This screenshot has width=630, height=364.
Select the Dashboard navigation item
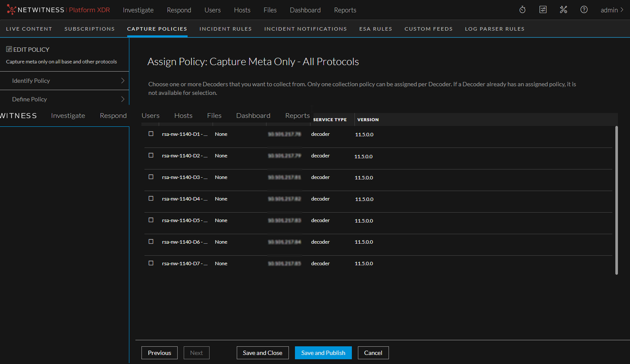(305, 10)
